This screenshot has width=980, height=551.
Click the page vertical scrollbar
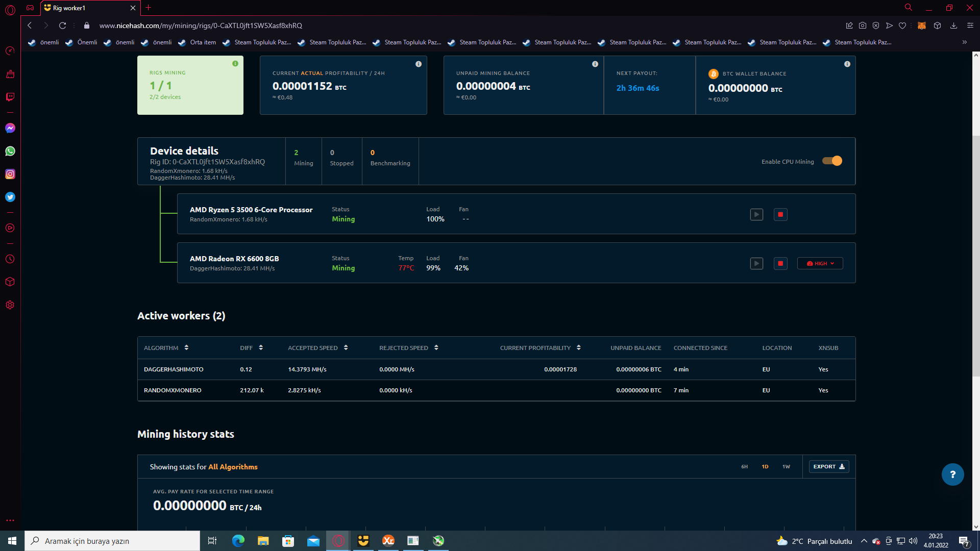pyautogui.click(x=975, y=255)
